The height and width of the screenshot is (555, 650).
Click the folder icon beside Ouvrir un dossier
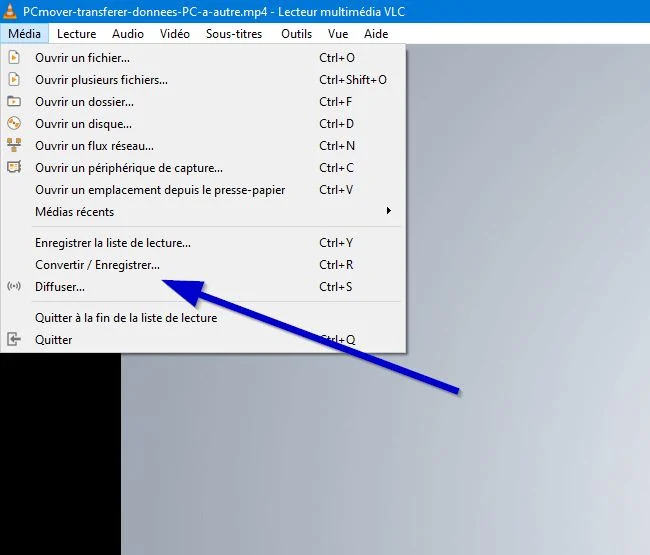click(x=14, y=101)
